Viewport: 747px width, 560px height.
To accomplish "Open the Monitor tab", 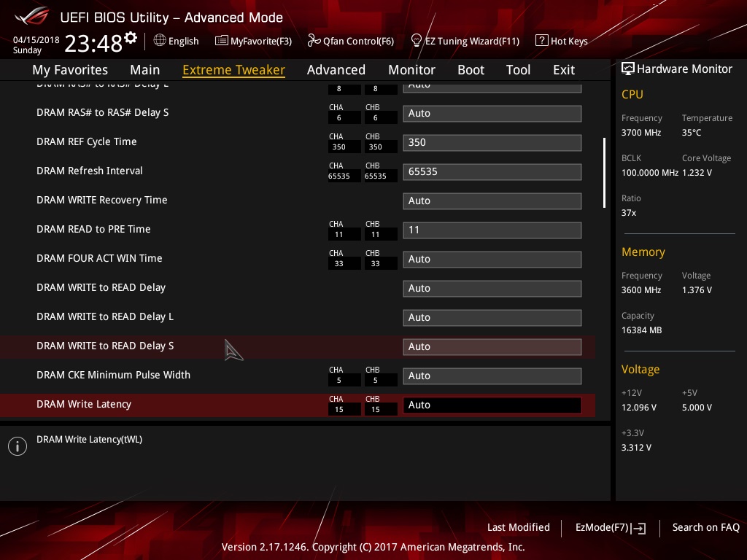I will pyautogui.click(x=411, y=70).
